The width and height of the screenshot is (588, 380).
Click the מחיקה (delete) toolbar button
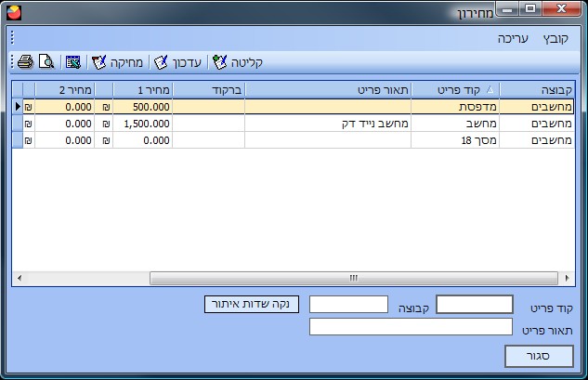pyautogui.click(x=116, y=62)
